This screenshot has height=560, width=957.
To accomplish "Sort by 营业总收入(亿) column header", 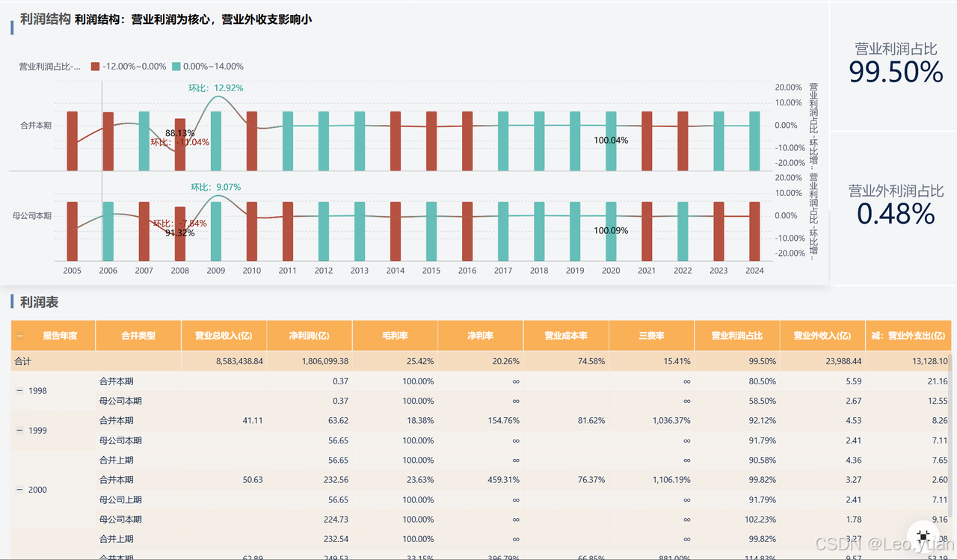I will coord(224,336).
